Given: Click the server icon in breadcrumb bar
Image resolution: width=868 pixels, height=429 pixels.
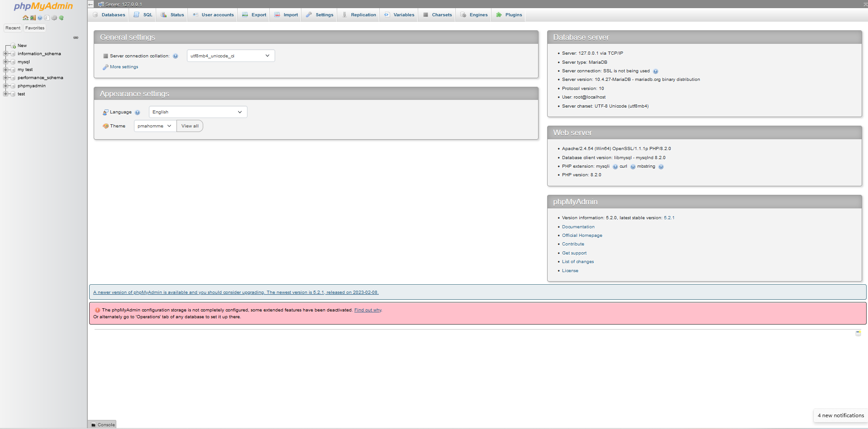Looking at the screenshot, I should point(101,4).
